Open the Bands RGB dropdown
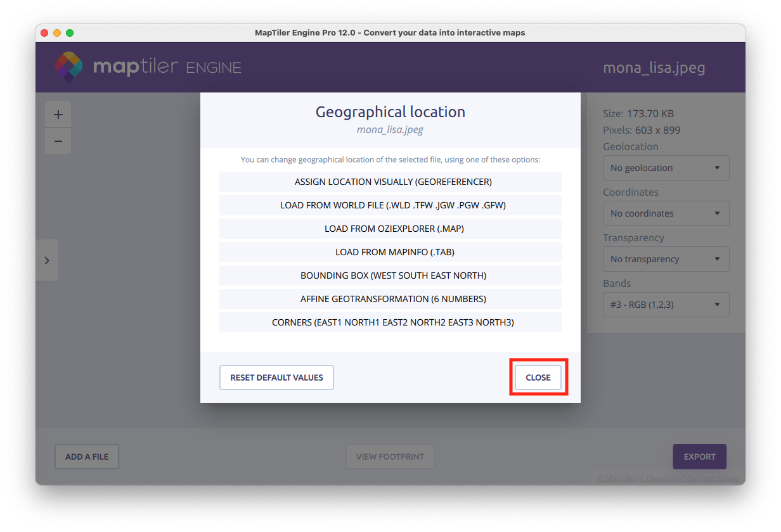781x532 pixels. [x=666, y=305]
